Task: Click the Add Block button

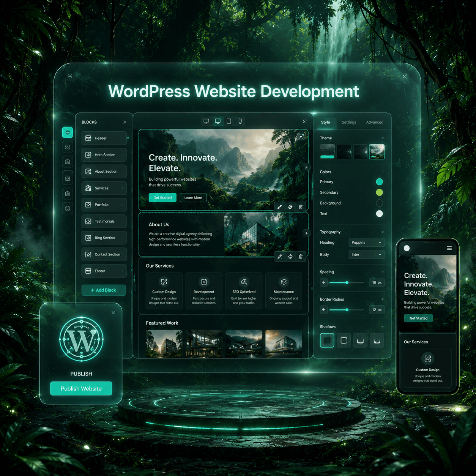Action: coord(104,290)
